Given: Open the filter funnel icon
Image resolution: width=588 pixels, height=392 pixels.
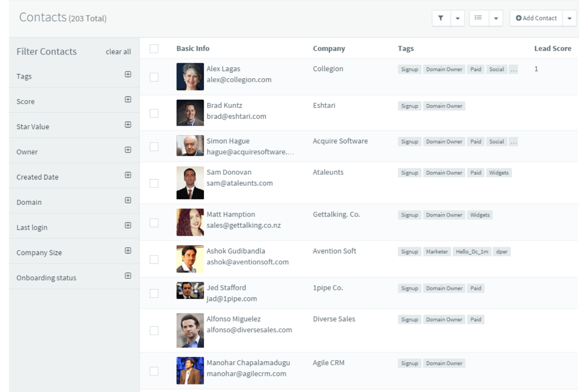Looking at the screenshot, I should [x=441, y=18].
